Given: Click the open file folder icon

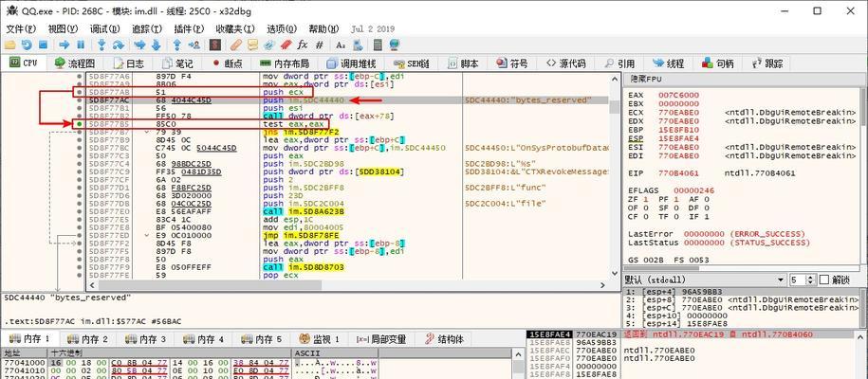Looking at the screenshot, I should [x=10, y=45].
